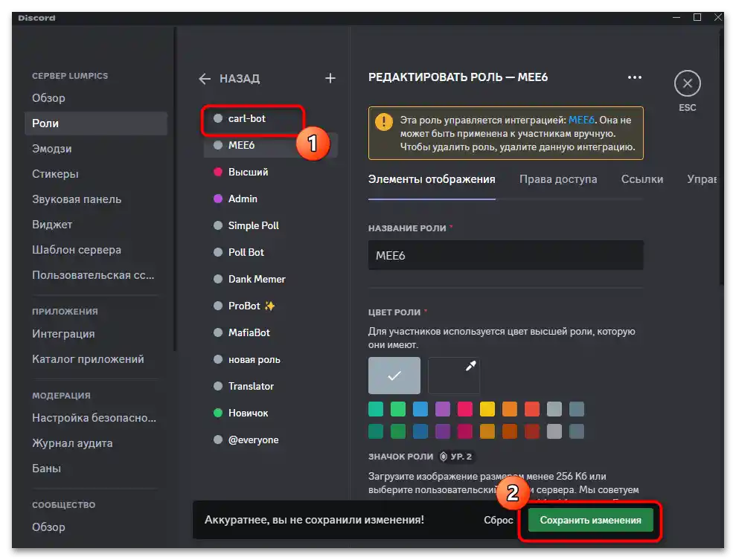736x560 pixels.
Task: Open Журнал аудита settings page
Action: [72, 443]
